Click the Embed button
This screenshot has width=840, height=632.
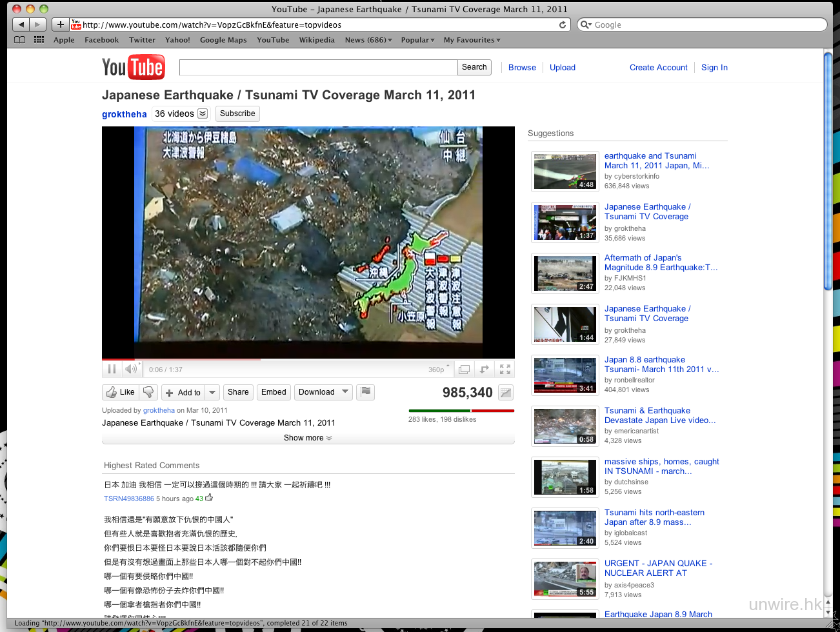point(274,392)
